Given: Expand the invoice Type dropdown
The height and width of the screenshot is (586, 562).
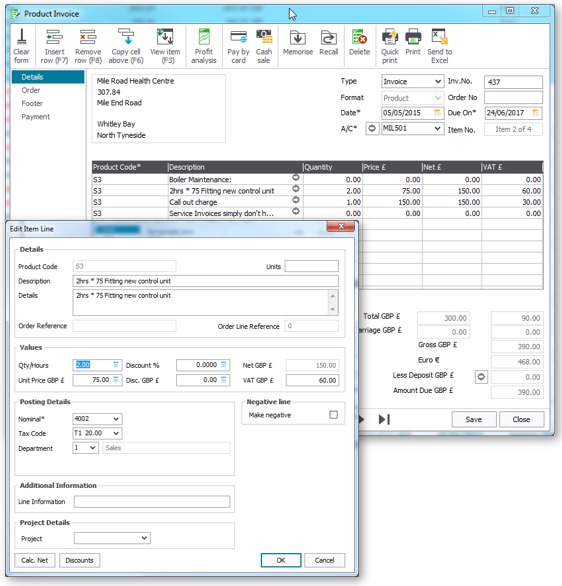Looking at the screenshot, I should click(x=438, y=81).
